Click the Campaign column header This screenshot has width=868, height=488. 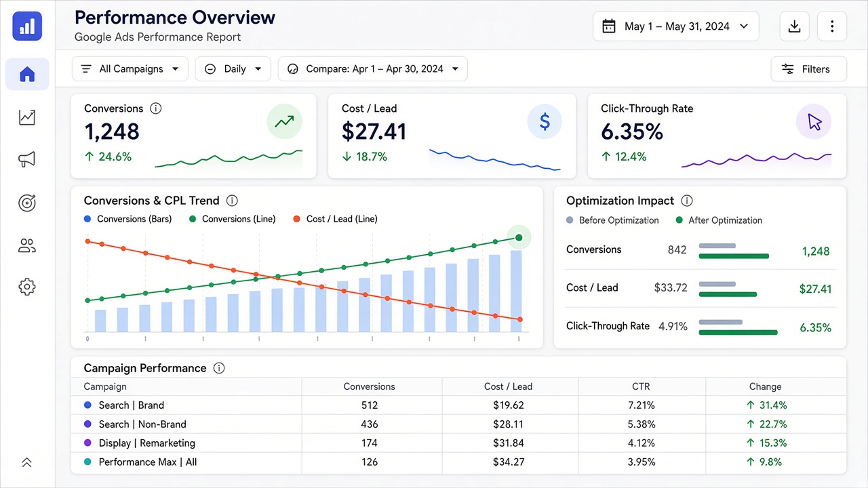[105, 386]
